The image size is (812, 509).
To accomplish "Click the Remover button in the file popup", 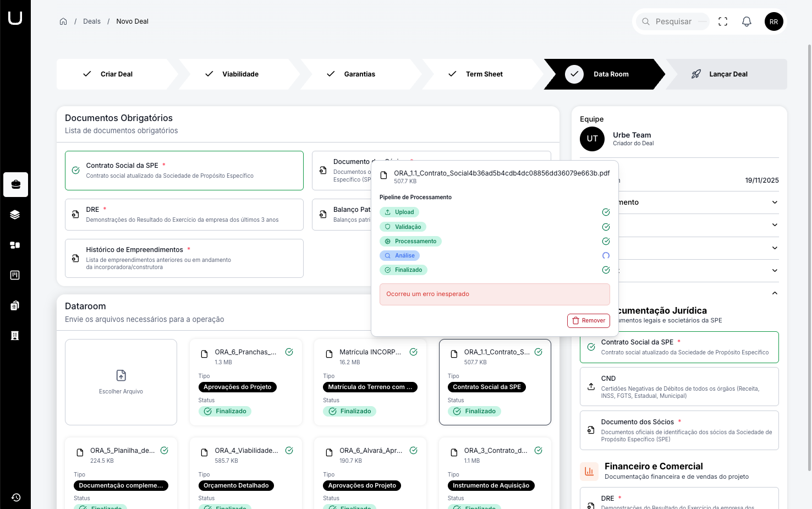I will click(x=588, y=320).
